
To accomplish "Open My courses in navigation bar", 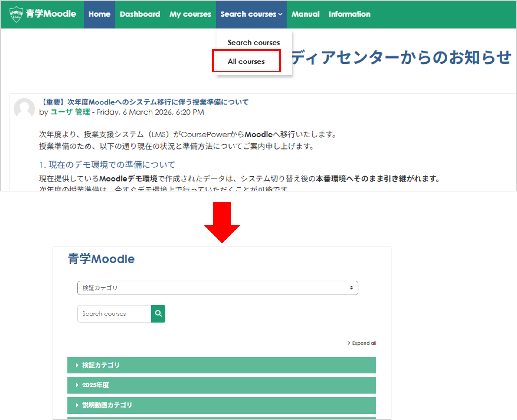I will click(190, 14).
